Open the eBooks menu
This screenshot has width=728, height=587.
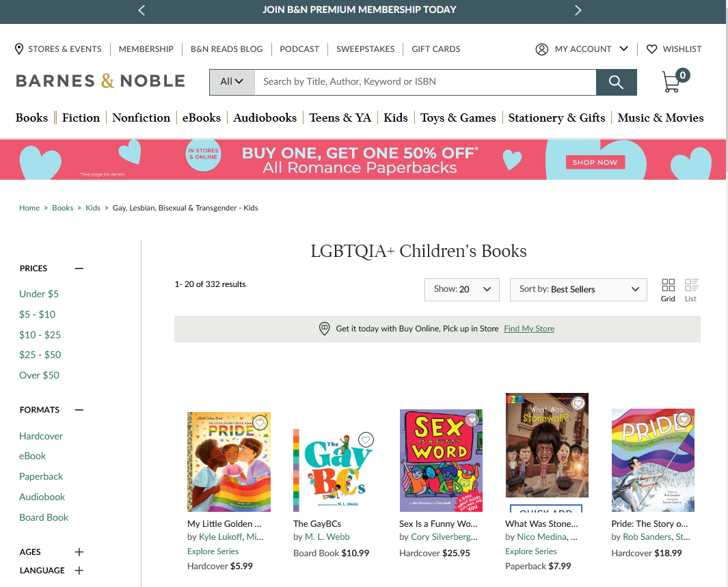pyautogui.click(x=202, y=118)
